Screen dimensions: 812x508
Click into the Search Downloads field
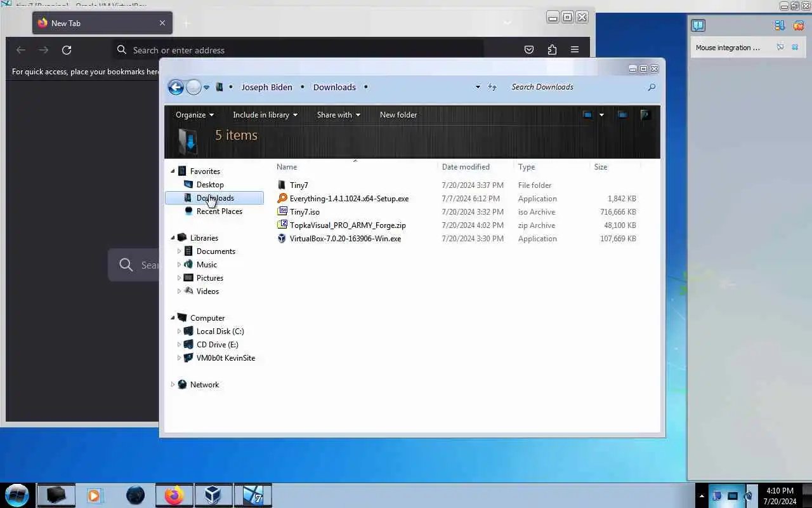pos(577,87)
